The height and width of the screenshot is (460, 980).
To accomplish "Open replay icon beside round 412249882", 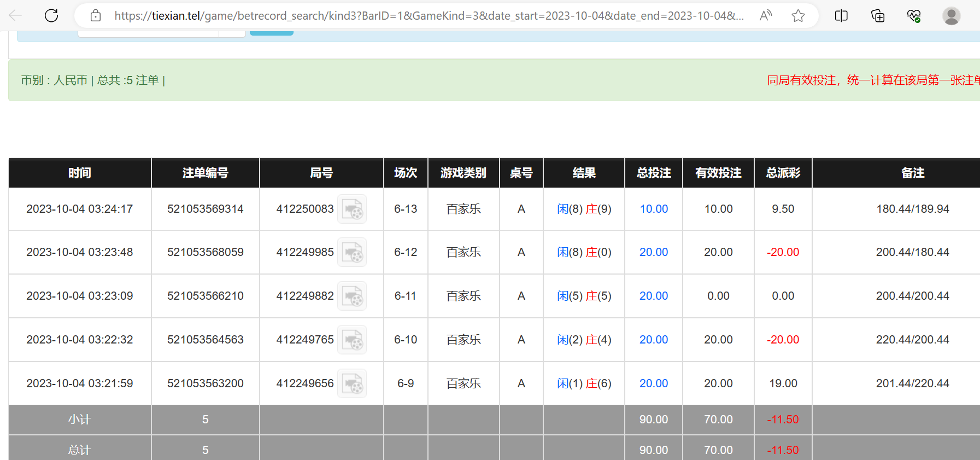I will click(352, 296).
